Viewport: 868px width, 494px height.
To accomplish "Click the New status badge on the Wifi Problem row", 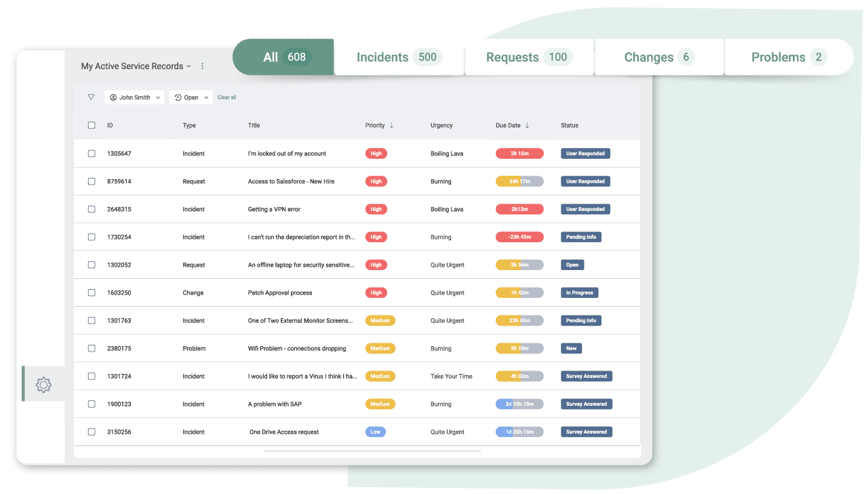I will [x=571, y=348].
